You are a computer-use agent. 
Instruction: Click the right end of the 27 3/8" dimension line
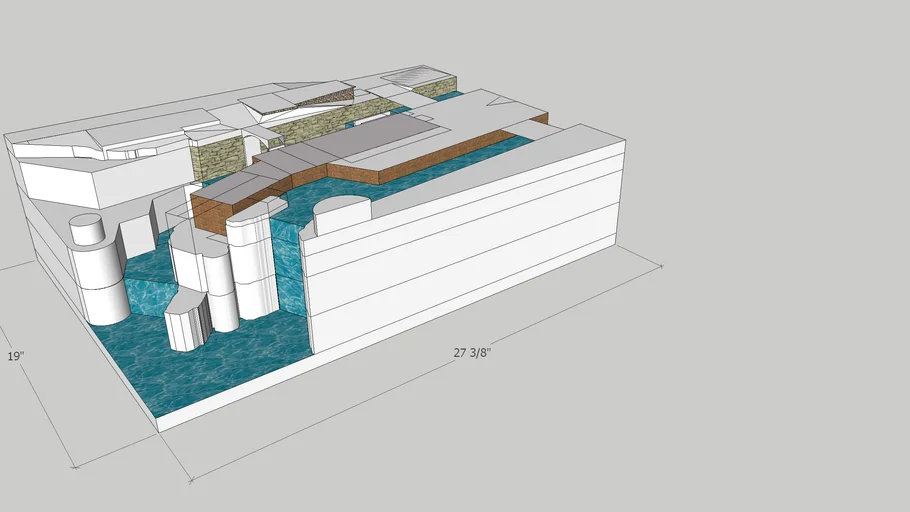660,266
